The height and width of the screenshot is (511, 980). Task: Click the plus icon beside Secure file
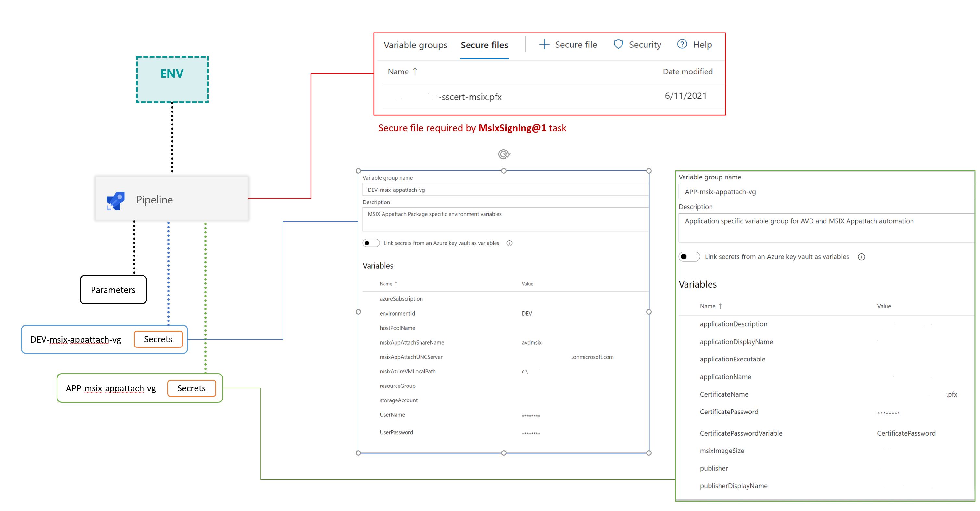[x=544, y=45]
